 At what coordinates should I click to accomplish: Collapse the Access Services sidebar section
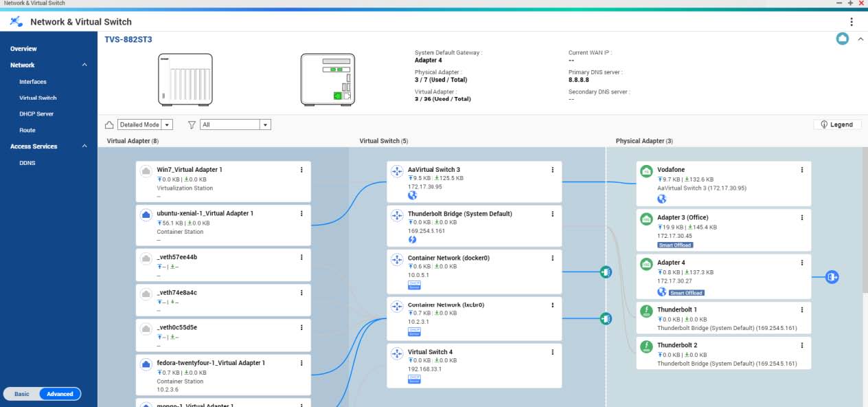84,146
